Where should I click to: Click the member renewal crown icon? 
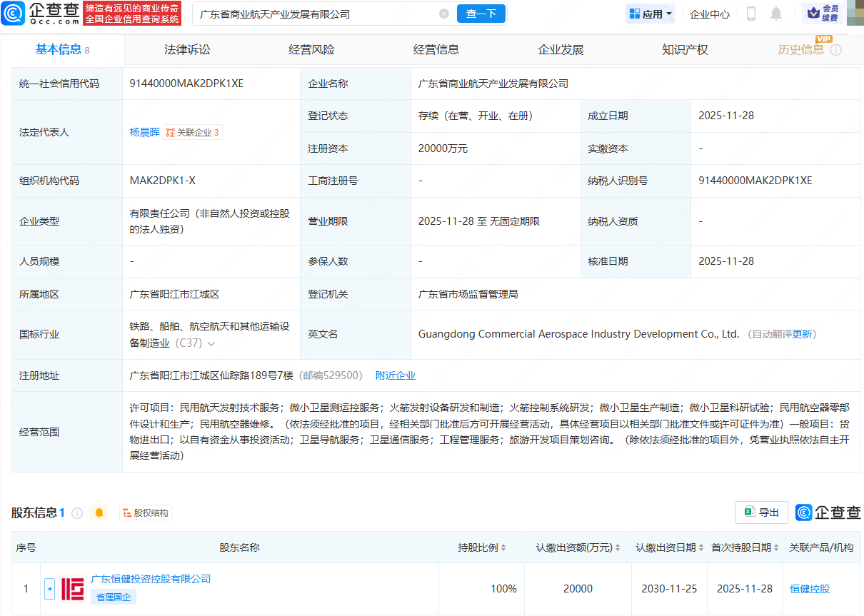tap(813, 14)
